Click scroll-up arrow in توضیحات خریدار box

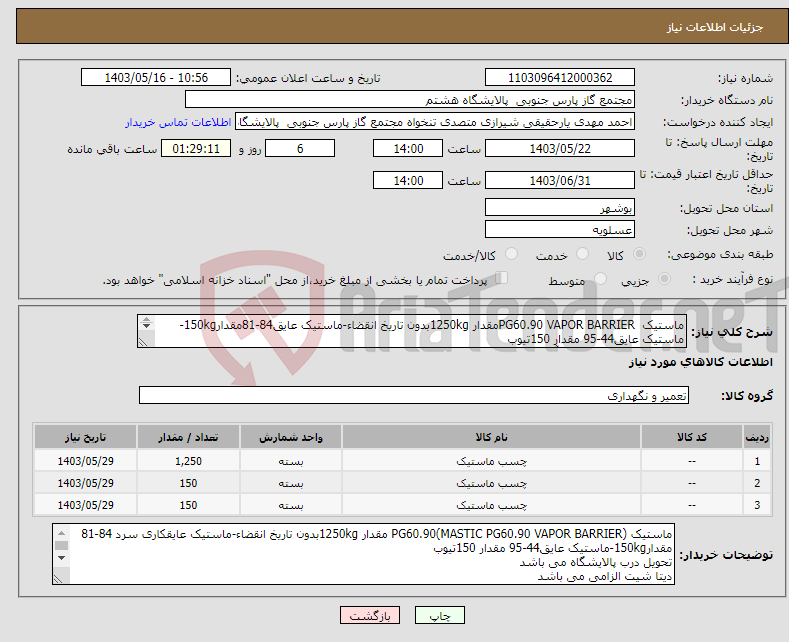coord(61,533)
